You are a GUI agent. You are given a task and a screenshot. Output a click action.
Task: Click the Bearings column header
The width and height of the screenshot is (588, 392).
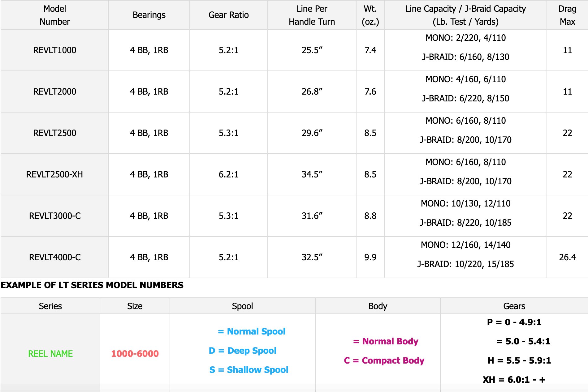[x=149, y=15]
